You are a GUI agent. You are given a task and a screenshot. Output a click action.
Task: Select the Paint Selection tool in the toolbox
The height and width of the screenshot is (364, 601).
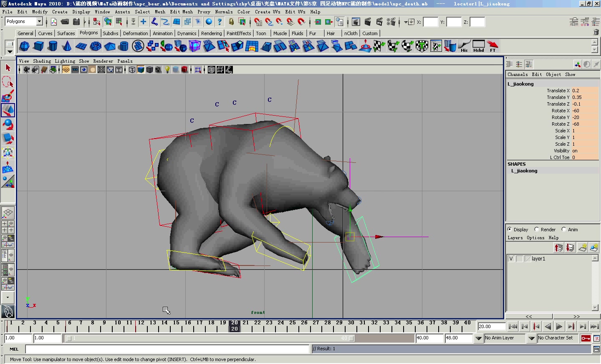tap(8, 96)
